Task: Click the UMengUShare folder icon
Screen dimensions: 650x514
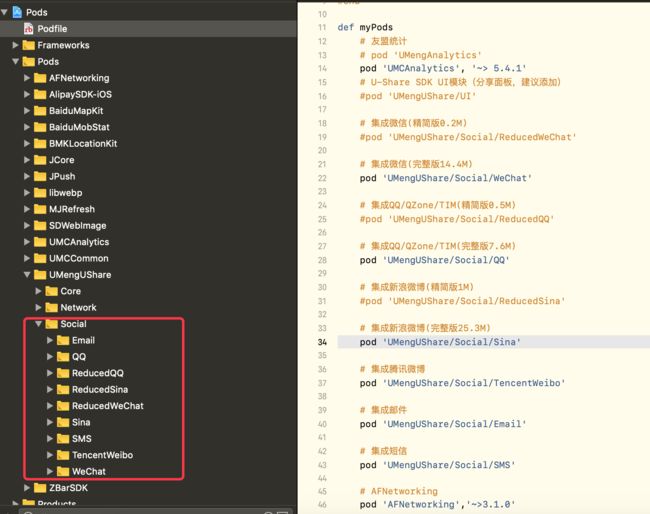Action: click(x=40, y=274)
